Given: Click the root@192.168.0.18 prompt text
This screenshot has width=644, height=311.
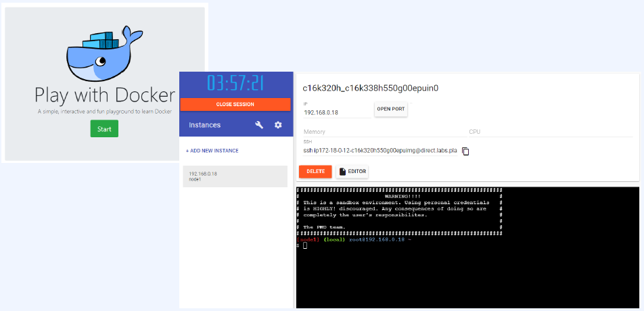Looking at the screenshot, I should (x=377, y=239).
